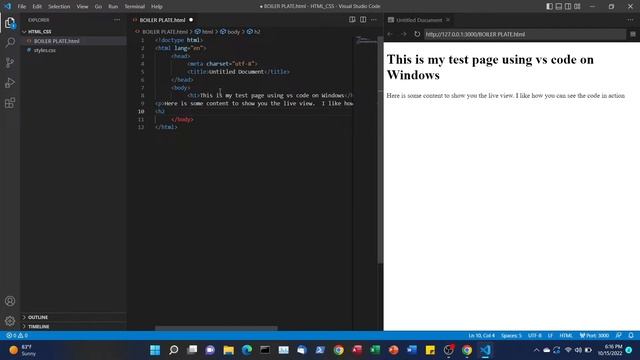This screenshot has height=360, width=640.
Task: Open the Extensions view
Action: (x=10, y=103)
